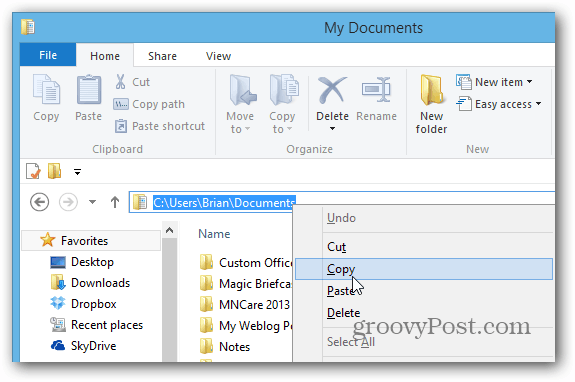Select the MNCare 2013 folder
This screenshot has height=382, width=575.
pos(245,305)
